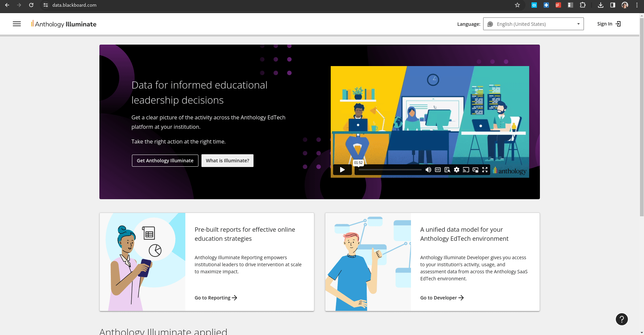Viewport: 644px width, 335px height.
Task: Enter fullscreen on the video player
Action: pyautogui.click(x=485, y=170)
